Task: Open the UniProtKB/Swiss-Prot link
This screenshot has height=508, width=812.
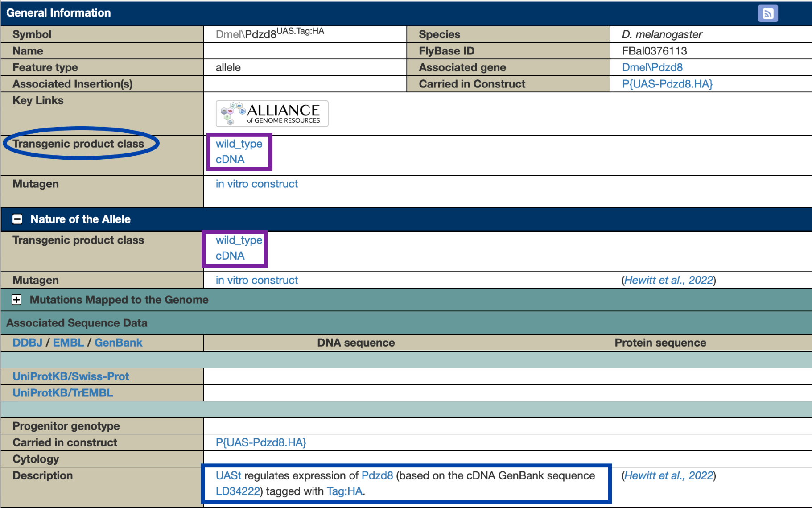Action: click(70, 376)
